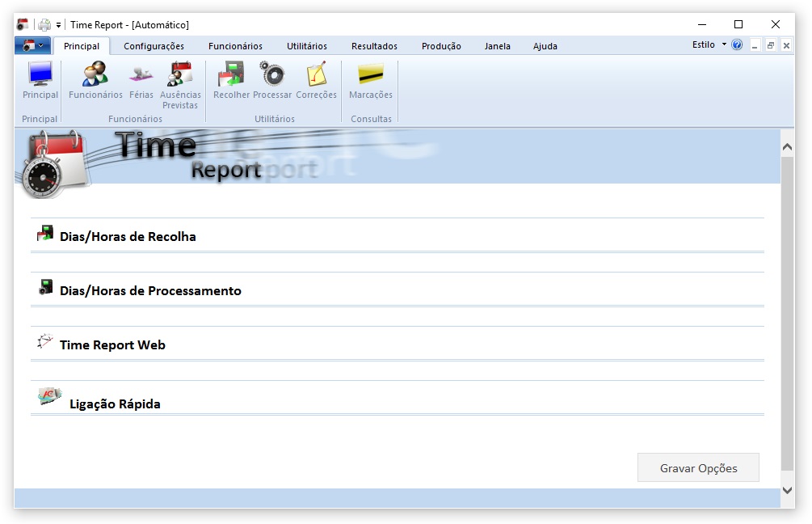
Task: Switch to the Funcionários tab
Action: click(x=235, y=46)
